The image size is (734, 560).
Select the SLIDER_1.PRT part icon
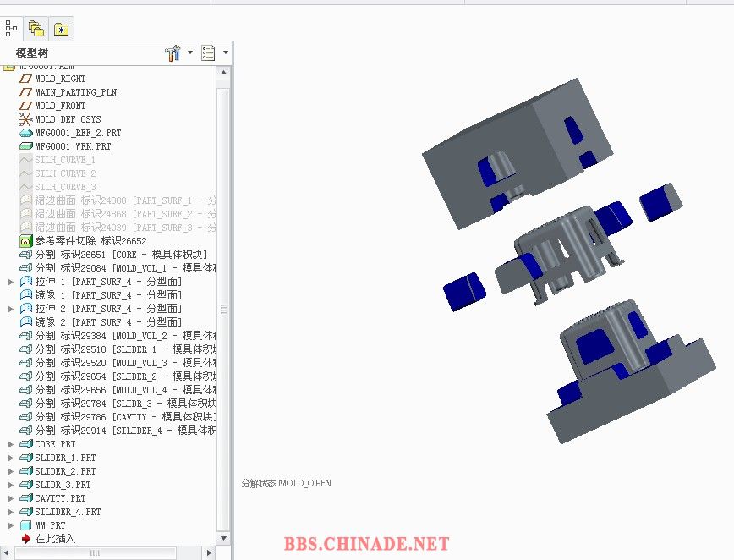25,458
